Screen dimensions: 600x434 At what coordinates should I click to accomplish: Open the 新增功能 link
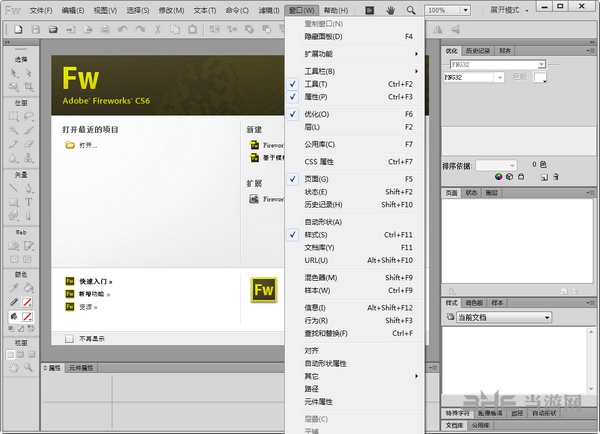[95, 294]
